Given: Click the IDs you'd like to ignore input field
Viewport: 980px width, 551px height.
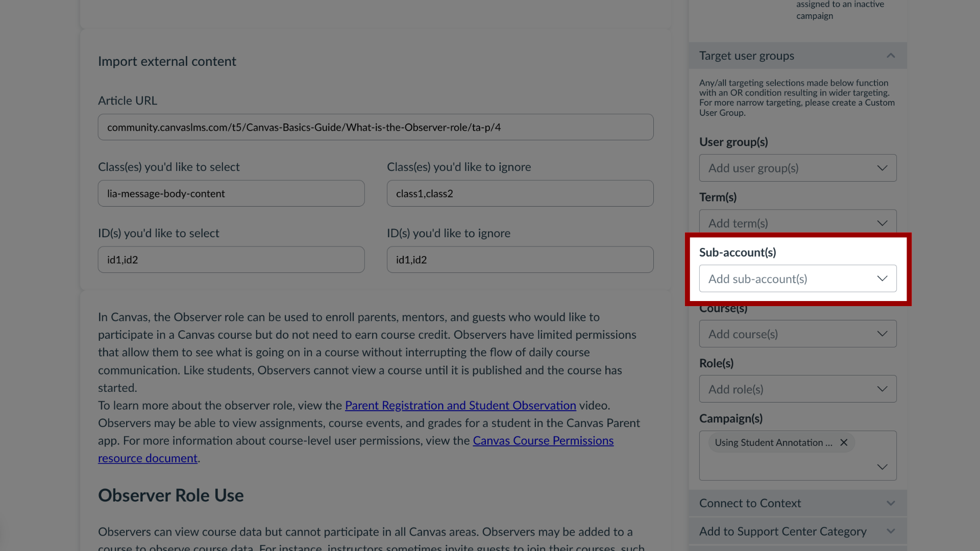Looking at the screenshot, I should [x=520, y=260].
